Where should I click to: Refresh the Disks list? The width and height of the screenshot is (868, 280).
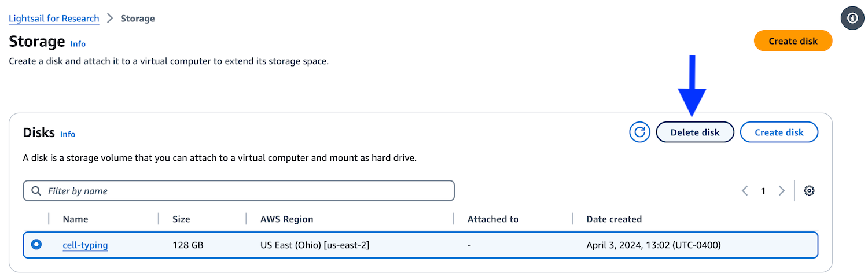pos(639,132)
